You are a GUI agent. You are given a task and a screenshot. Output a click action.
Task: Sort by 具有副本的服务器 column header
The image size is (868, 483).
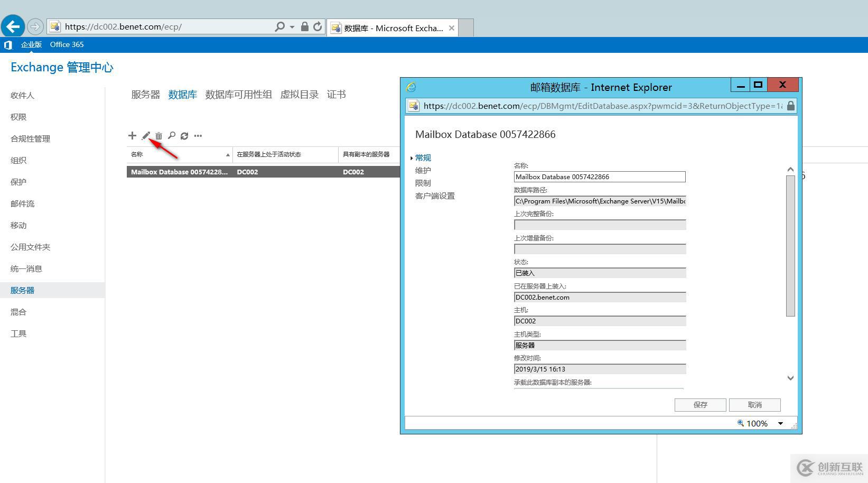pyautogui.click(x=369, y=154)
